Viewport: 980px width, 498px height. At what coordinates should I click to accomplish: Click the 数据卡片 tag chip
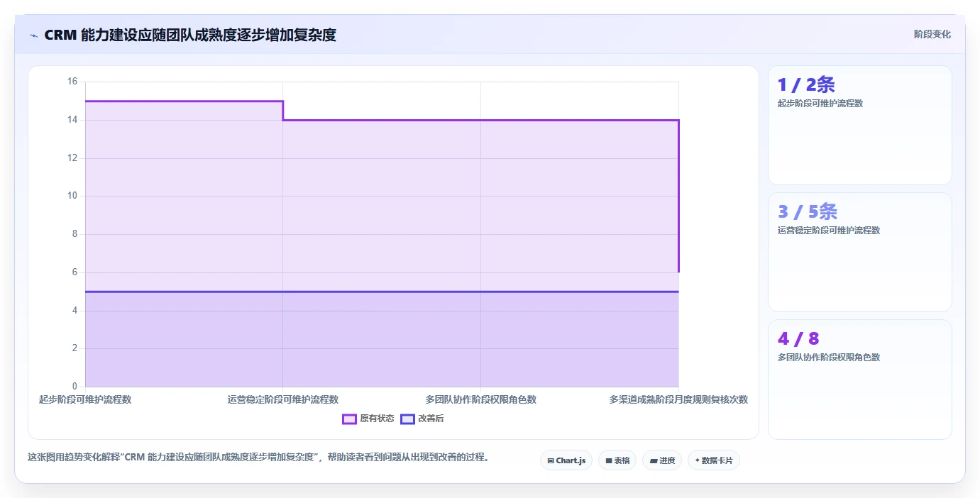pyautogui.click(x=714, y=460)
